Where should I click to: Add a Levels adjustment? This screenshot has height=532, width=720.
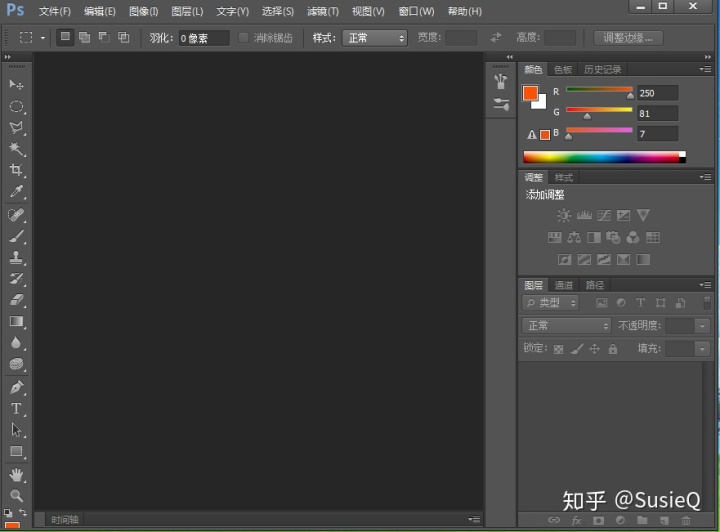point(584,215)
